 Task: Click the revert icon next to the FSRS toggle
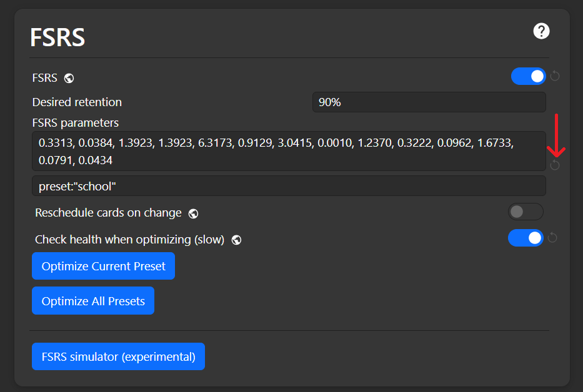(555, 76)
